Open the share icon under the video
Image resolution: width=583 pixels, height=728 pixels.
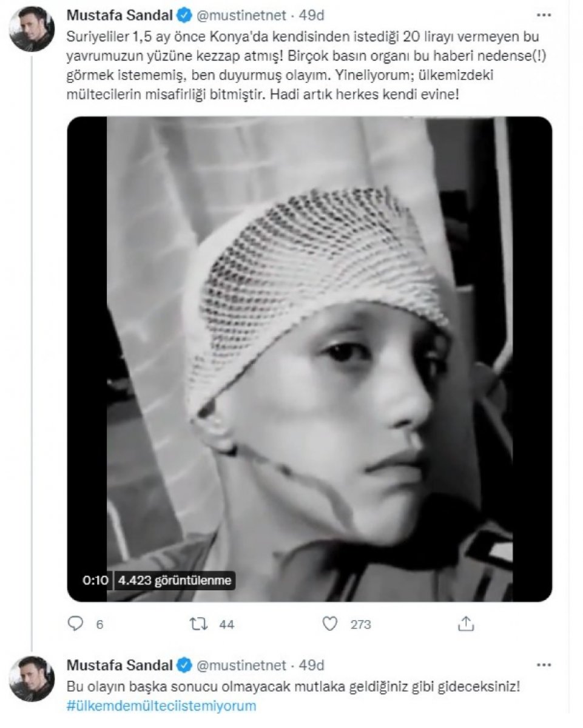coord(466,624)
